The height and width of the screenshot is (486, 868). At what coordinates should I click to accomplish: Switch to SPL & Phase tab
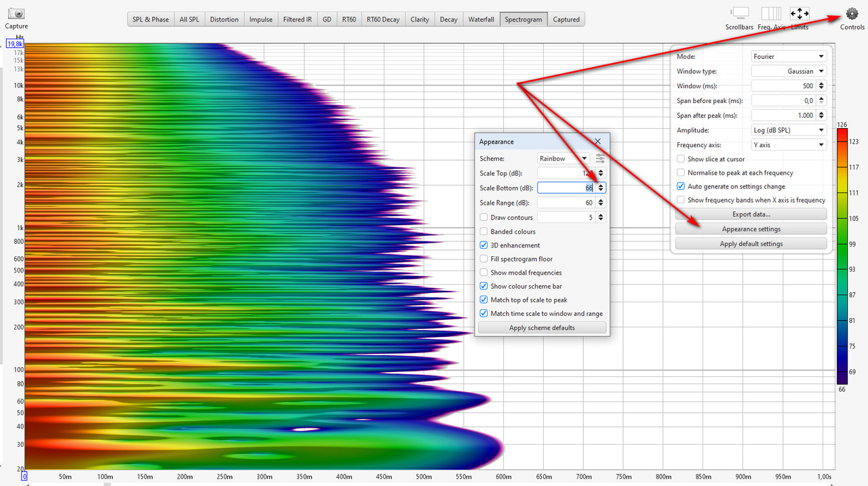point(151,20)
